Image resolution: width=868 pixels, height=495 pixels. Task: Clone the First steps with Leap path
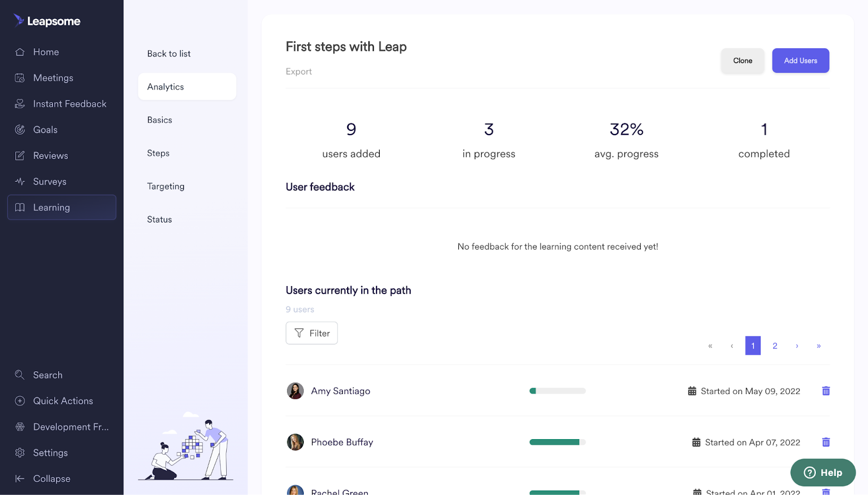point(742,60)
